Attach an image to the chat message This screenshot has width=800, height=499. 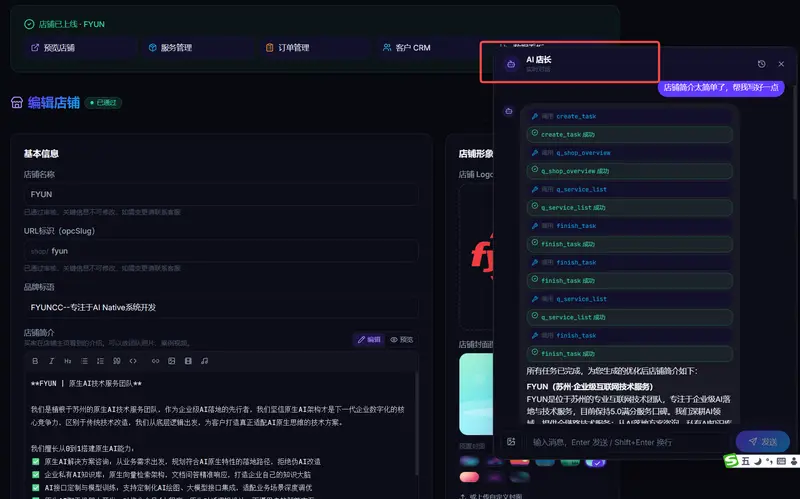(511, 442)
